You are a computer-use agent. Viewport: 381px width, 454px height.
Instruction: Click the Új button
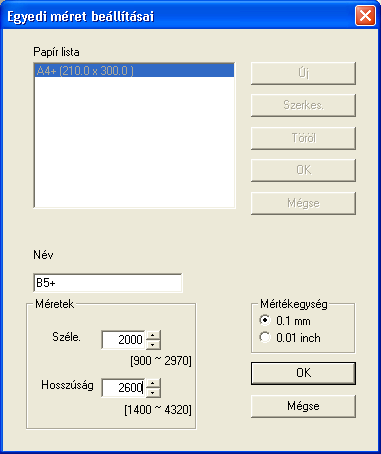[x=303, y=73]
